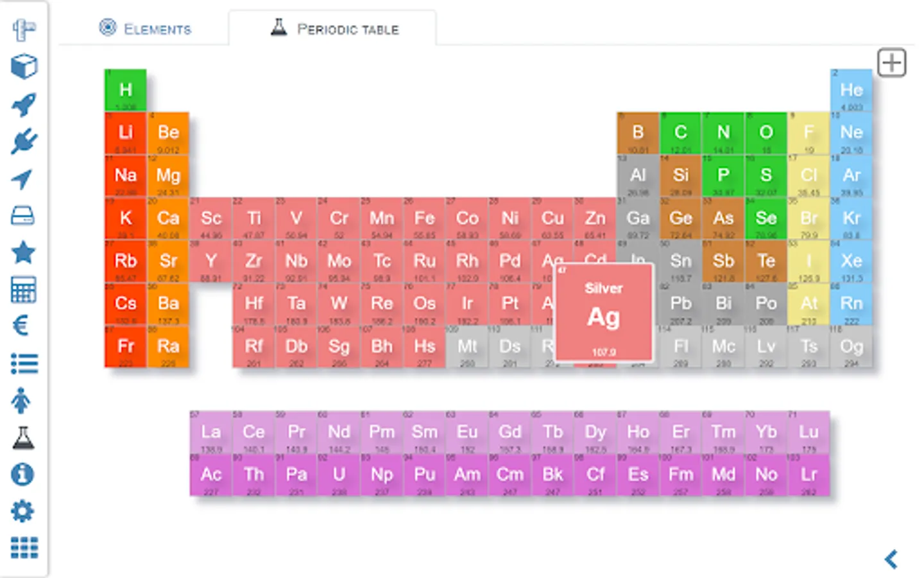Open the info circle icon

click(x=22, y=475)
